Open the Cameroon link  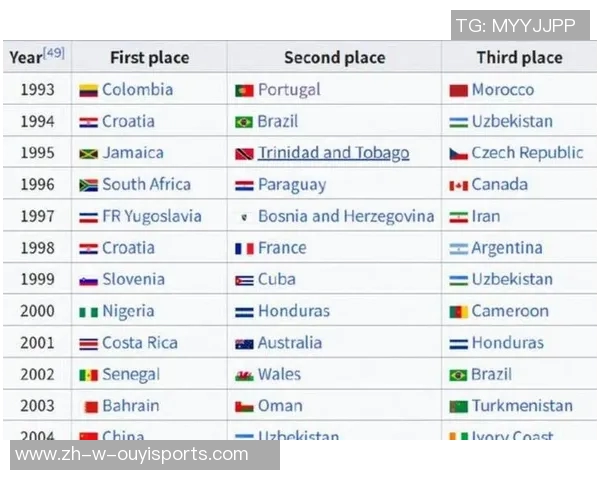pos(510,311)
